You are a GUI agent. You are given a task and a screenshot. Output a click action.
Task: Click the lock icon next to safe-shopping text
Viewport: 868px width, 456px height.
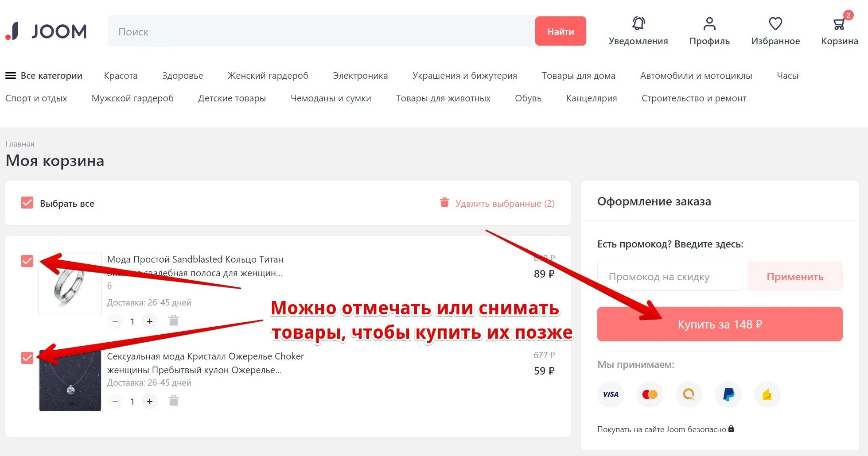coord(731,429)
